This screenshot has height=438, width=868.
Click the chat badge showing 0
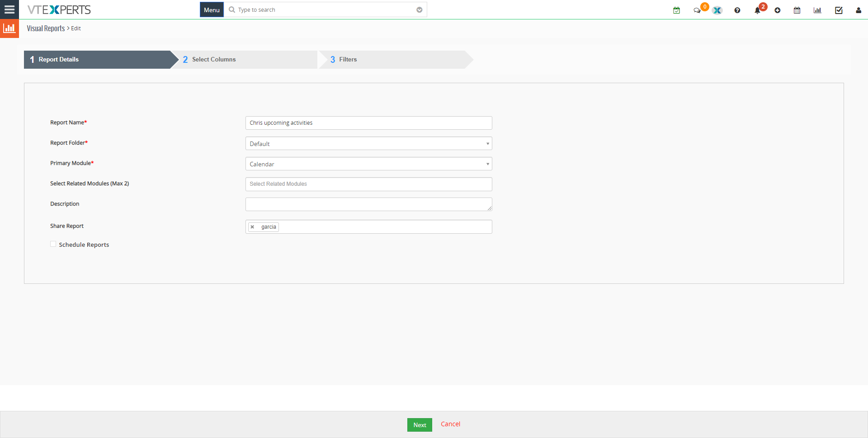[705, 7]
